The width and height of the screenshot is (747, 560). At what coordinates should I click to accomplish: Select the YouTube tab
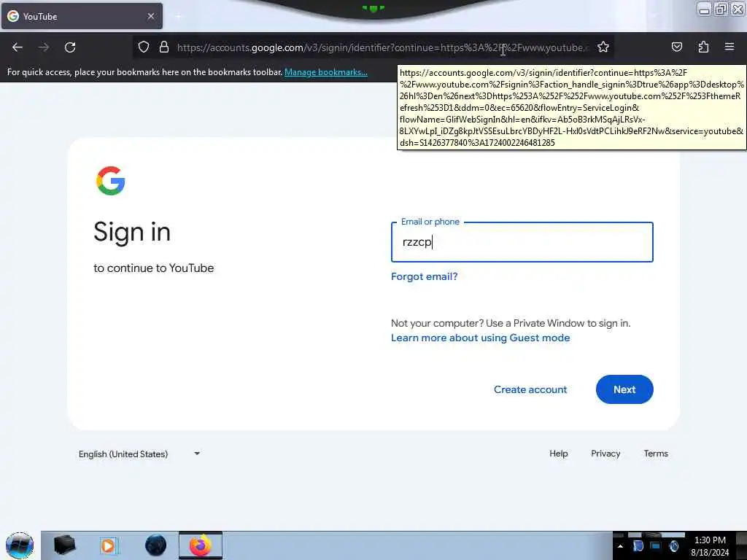point(82,16)
